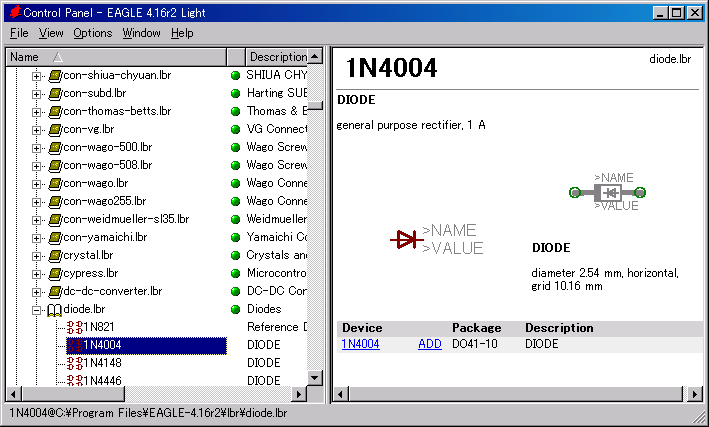Expand con-thomas-betts.lbr tree node
Viewport: 709px width, 427px height.
(x=36, y=112)
